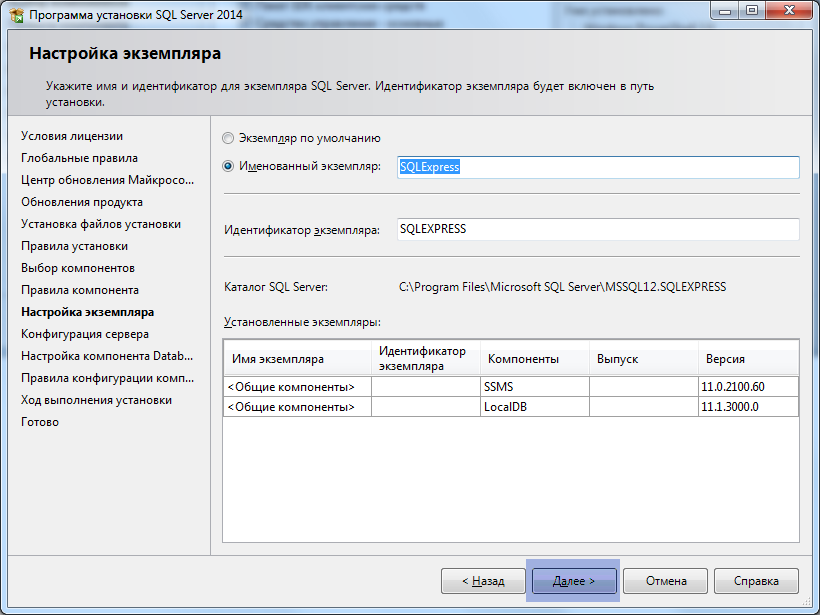The image size is (820, 615).
Task: Click the SQL Server setup title bar icon
Action: [17, 14]
